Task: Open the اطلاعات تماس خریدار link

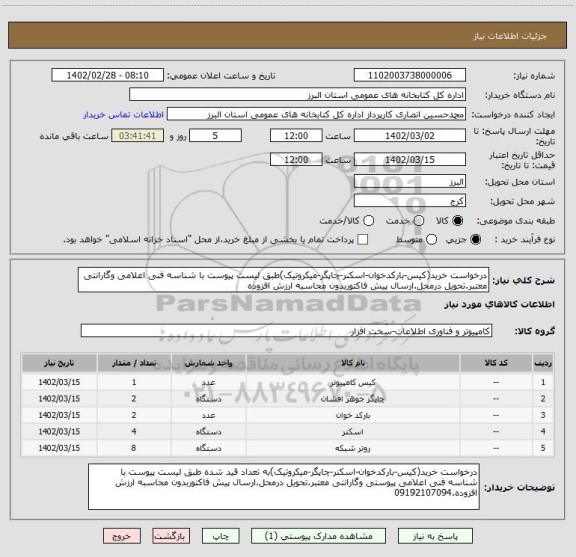Action: [x=123, y=115]
